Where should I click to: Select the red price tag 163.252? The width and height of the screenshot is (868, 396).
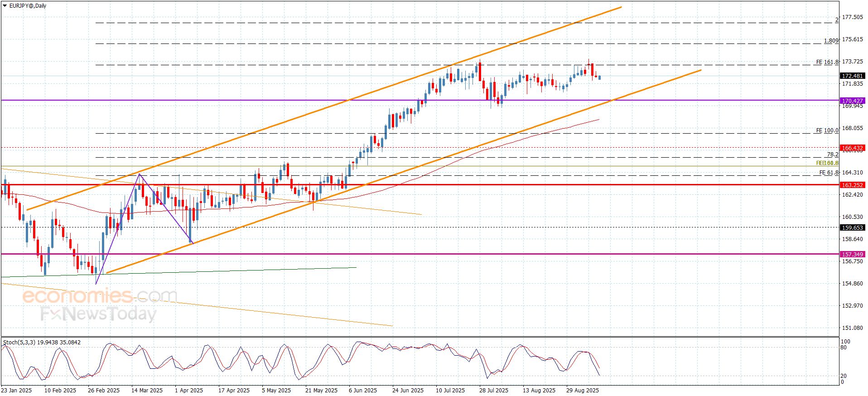click(852, 185)
